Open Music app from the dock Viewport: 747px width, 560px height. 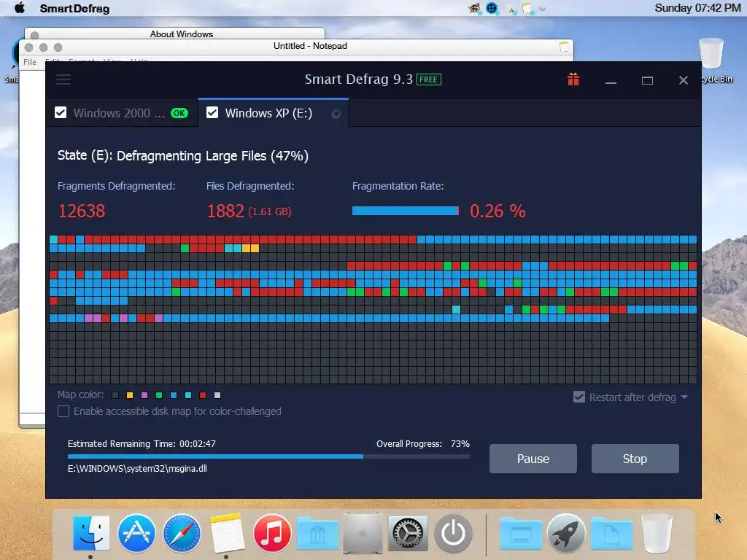272,533
